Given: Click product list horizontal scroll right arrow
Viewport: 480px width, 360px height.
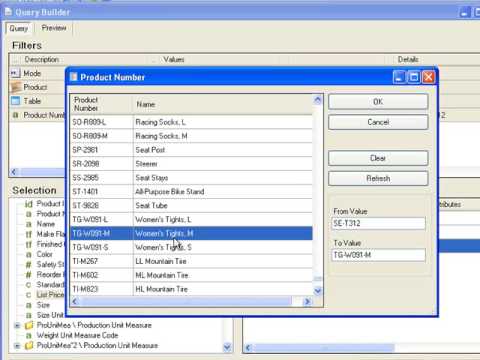Looking at the screenshot, I should click(307, 302).
